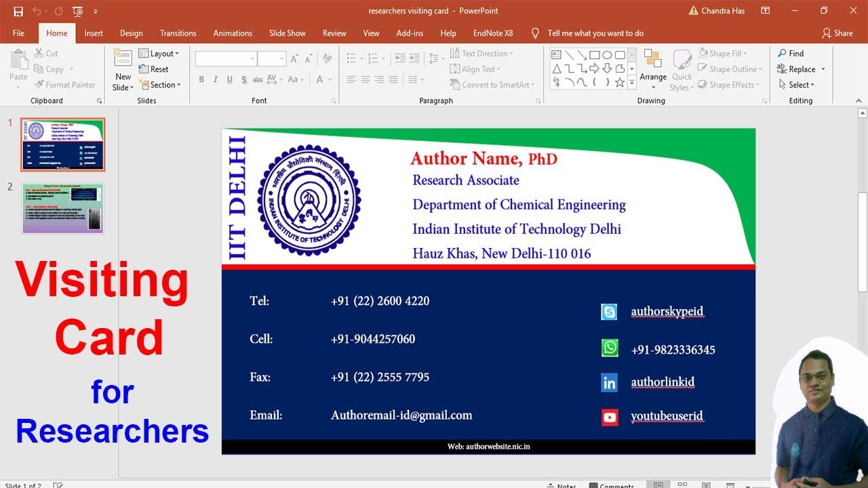868x488 pixels.
Task: Open the EndNote X8 tab
Action: coord(493,33)
